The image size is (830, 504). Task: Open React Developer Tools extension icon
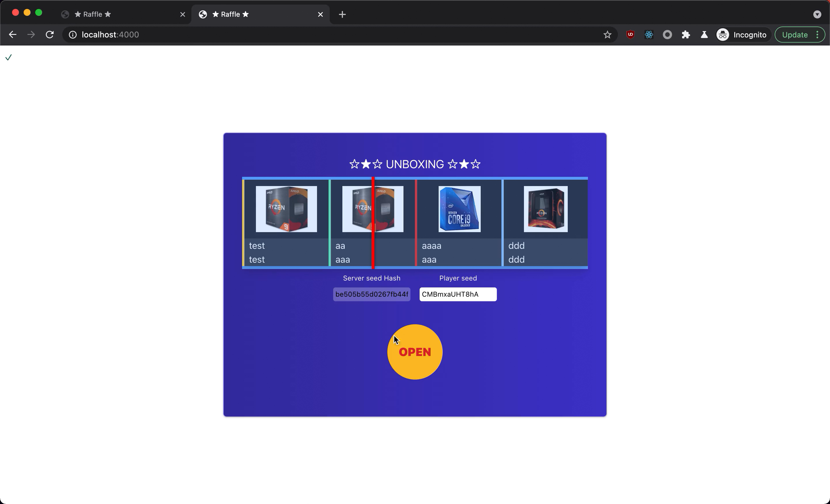tap(649, 35)
